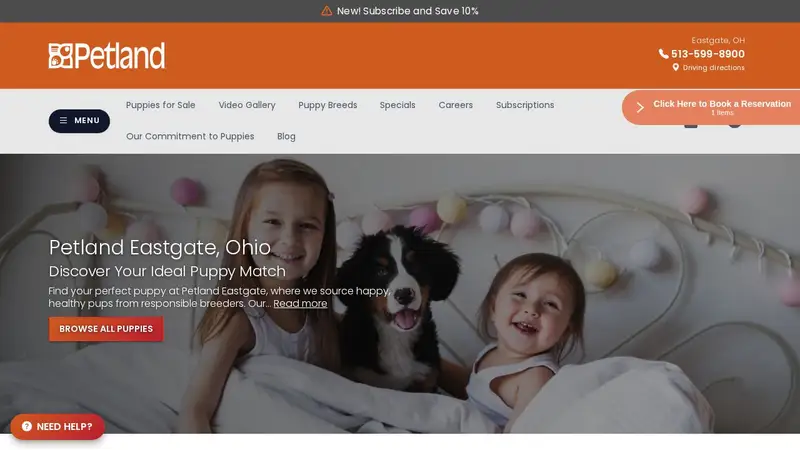Open the Blog link
This screenshot has height=450, width=800.
pos(286,136)
